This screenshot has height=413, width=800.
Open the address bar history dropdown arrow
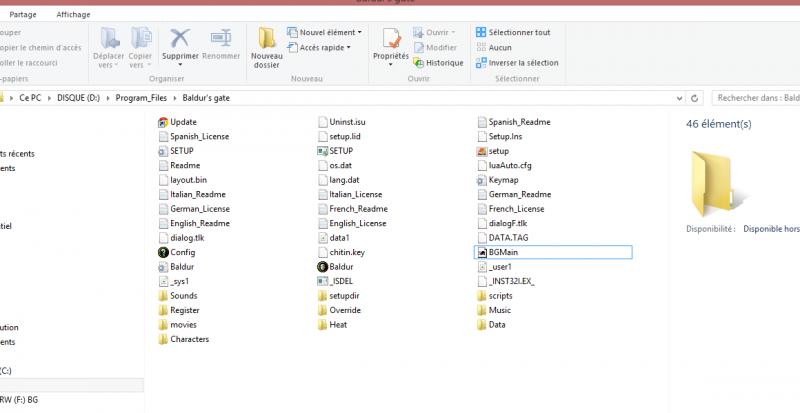click(x=679, y=98)
